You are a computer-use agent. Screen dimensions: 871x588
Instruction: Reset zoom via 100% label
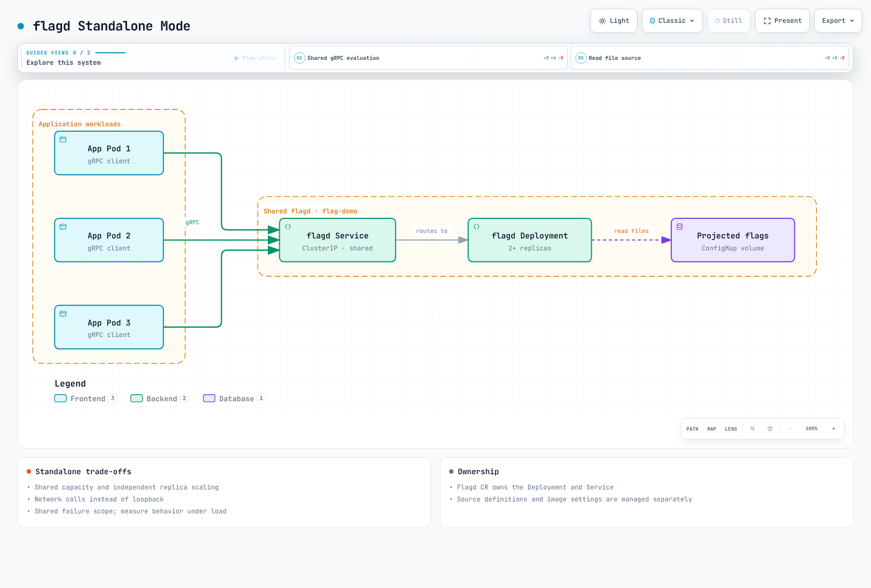coord(812,429)
